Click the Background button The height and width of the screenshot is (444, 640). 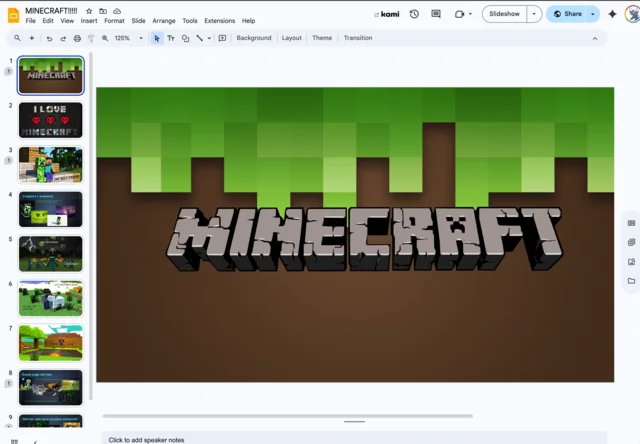pyautogui.click(x=254, y=38)
